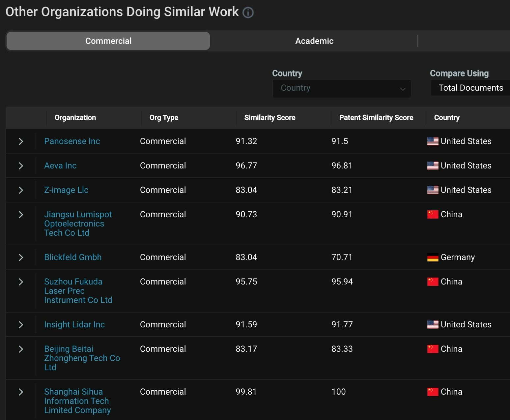510x420 pixels.
Task: Expand the Aeva Inc row
Action: click(21, 166)
